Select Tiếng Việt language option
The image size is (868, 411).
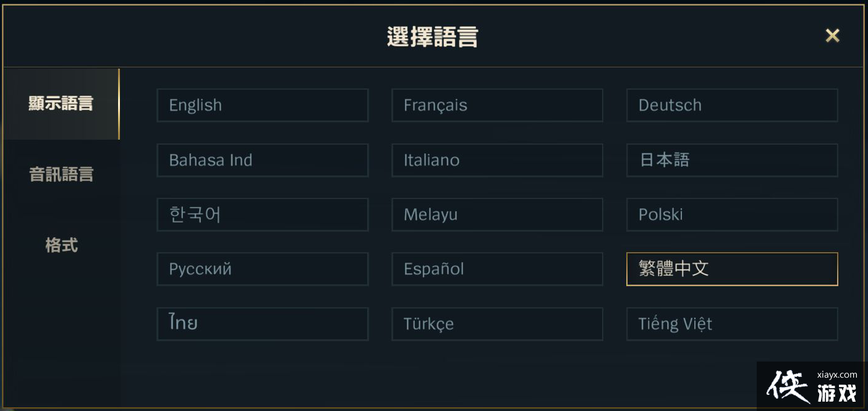point(732,324)
